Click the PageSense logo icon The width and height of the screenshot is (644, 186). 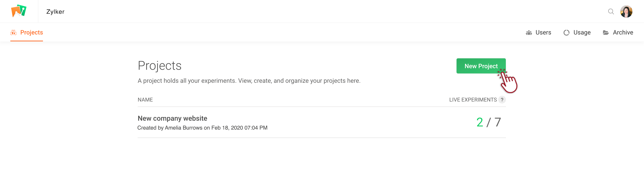(19, 11)
